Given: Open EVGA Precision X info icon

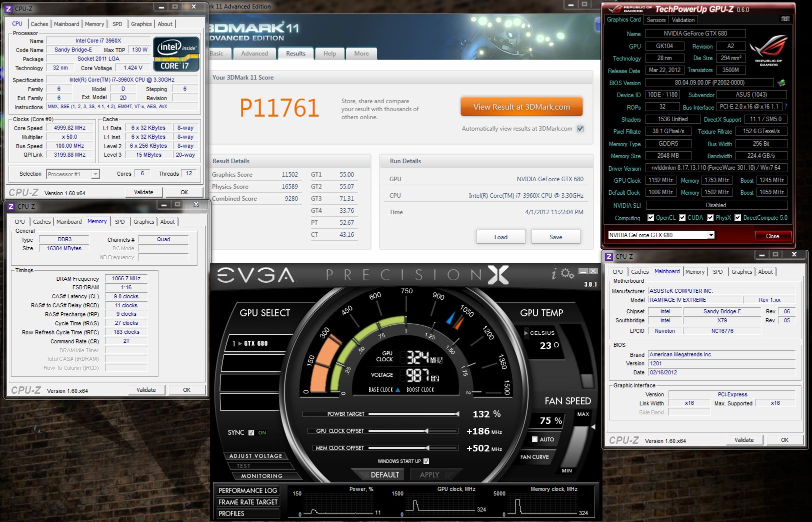Looking at the screenshot, I should (553, 274).
